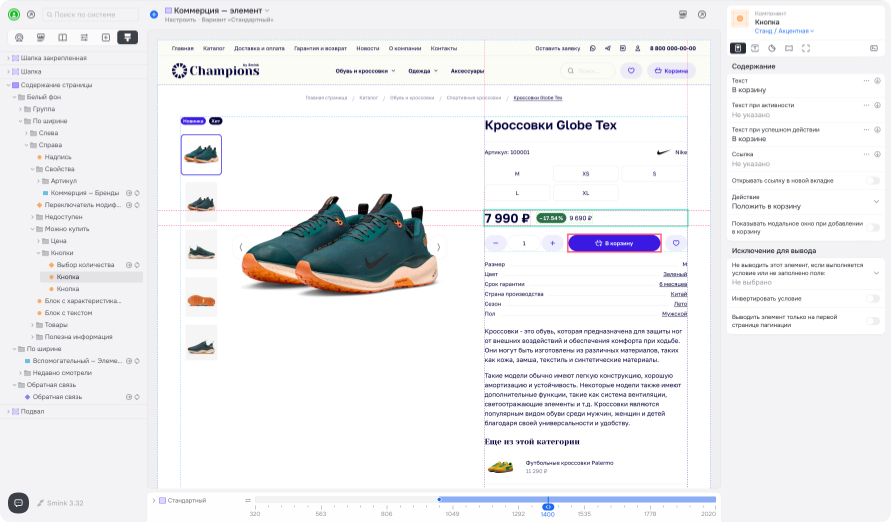Click the 1400 width handle on breakpoint slider
This screenshot has height=522, width=891.
pos(548,507)
